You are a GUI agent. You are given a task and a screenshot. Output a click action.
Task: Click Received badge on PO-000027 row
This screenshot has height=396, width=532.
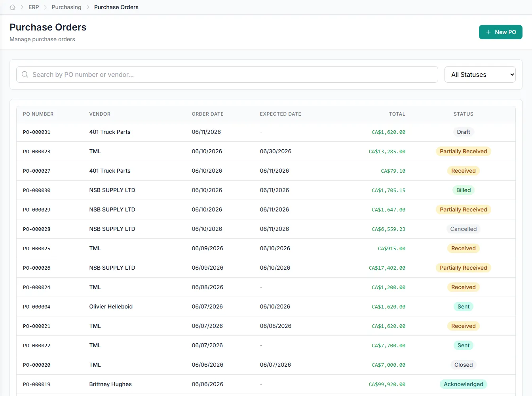pos(464,171)
